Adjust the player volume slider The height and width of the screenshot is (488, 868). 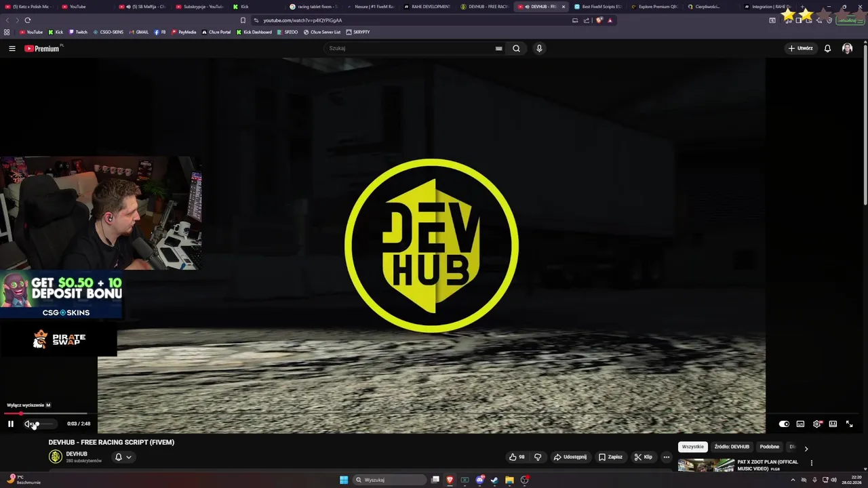(x=45, y=424)
